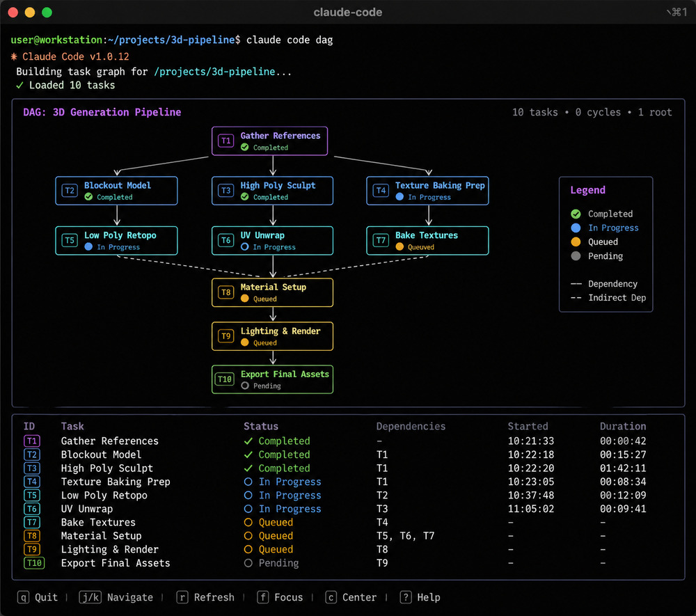
Task: Click the blue In Progress dot in Texture Baking Prep node
Action: pyautogui.click(x=400, y=196)
